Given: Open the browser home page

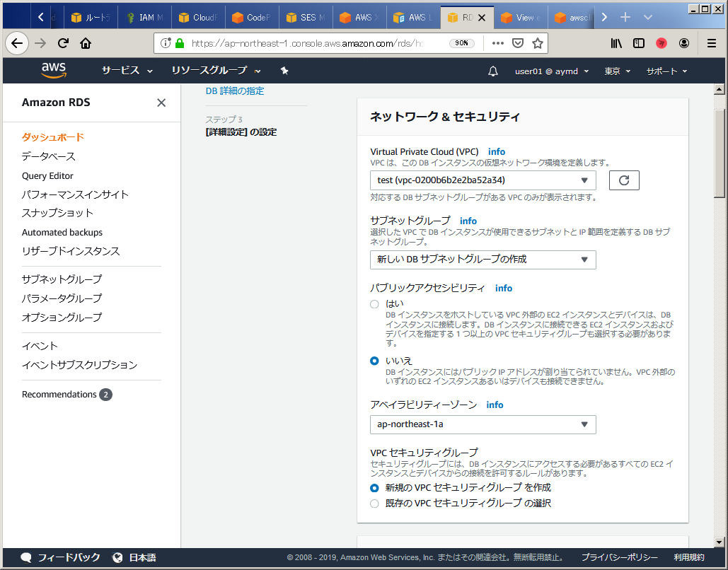Looking at the screenshot, I should tap(86, 44).
